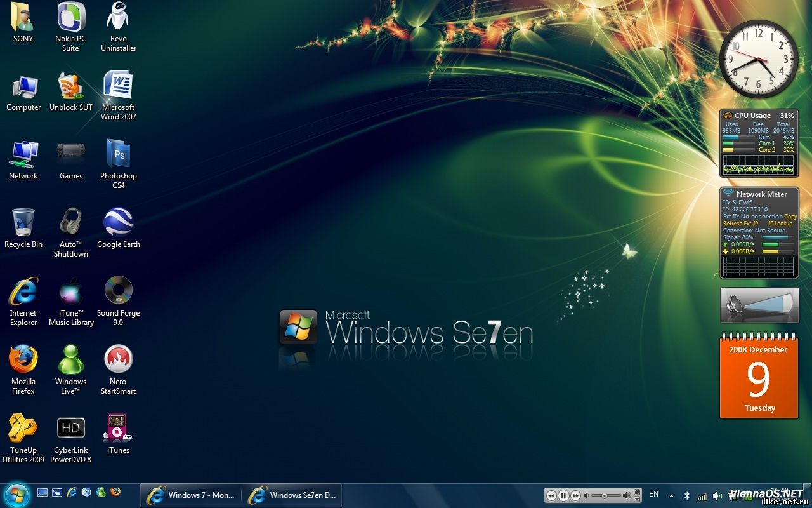Open the EN language bar selector

[x=653, y=494]
